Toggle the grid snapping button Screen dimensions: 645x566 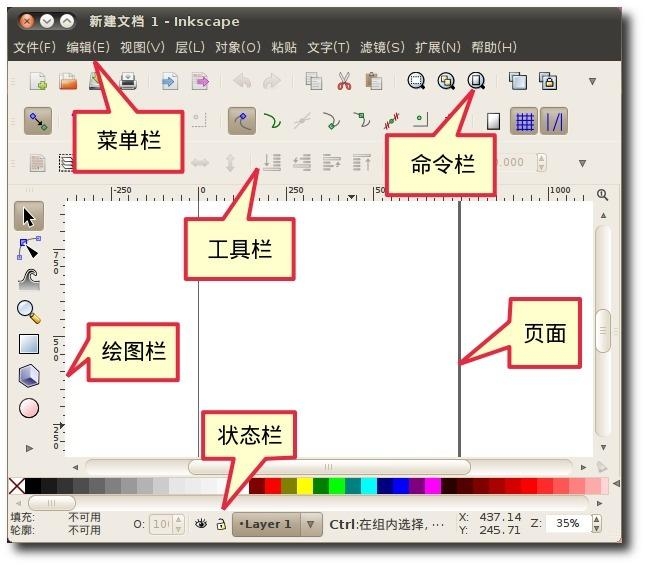pyautogui.click(x=524, y=121)
